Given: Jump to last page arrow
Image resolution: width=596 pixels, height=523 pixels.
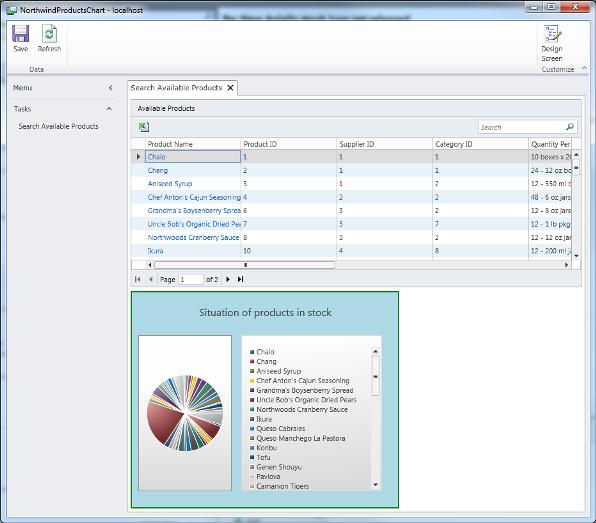Looking at the screenshot, I should coord(240,279).
